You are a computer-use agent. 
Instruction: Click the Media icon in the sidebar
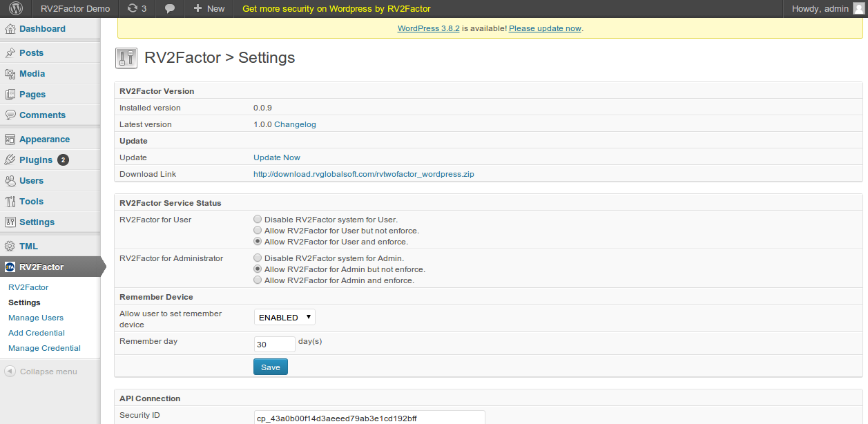tap(10, 74)
